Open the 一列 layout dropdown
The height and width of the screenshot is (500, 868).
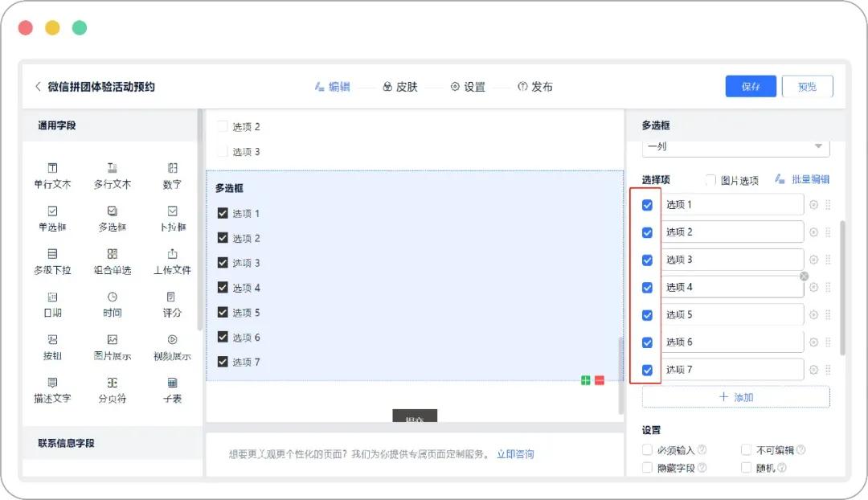click(x=734, y=146)
